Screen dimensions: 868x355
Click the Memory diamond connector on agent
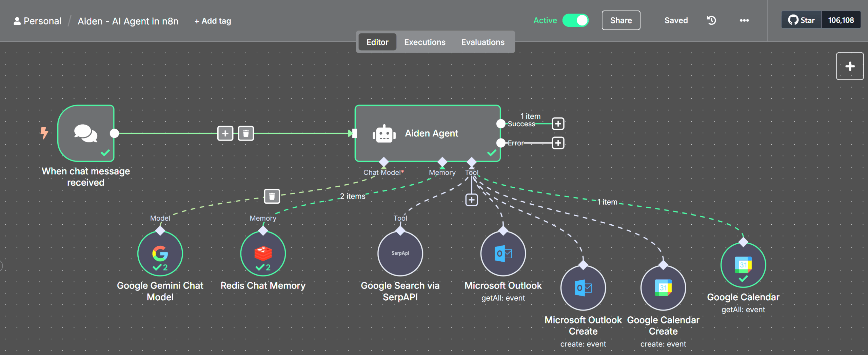442,162
